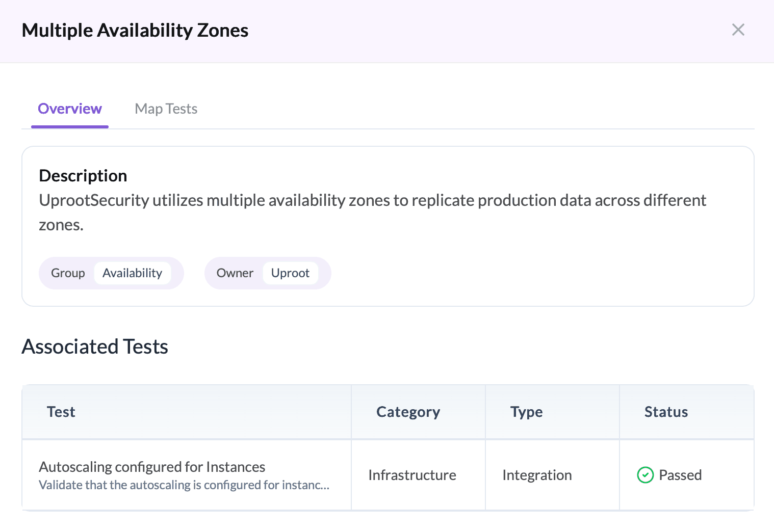Image resolution: width=774 pixels, height=532 pixels.
Task: Click the Integration type cell
Action: tap(537, 475)
